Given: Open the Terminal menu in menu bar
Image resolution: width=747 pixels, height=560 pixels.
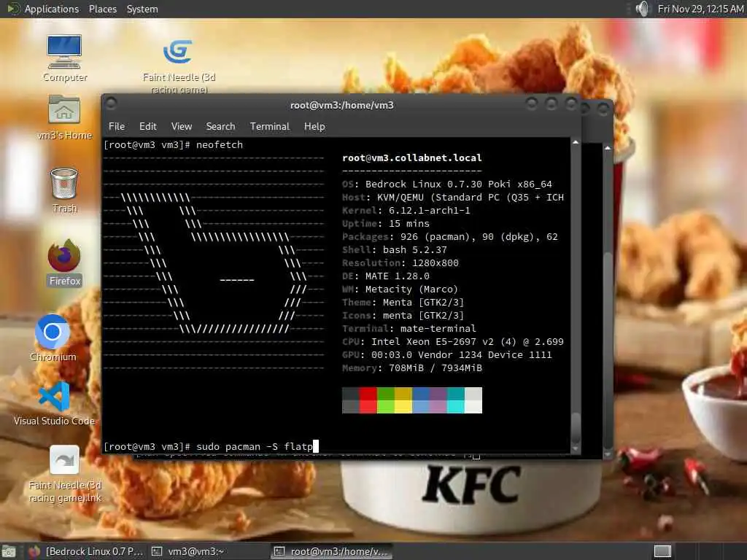Looking at the screenshot, I should [270, 126].
